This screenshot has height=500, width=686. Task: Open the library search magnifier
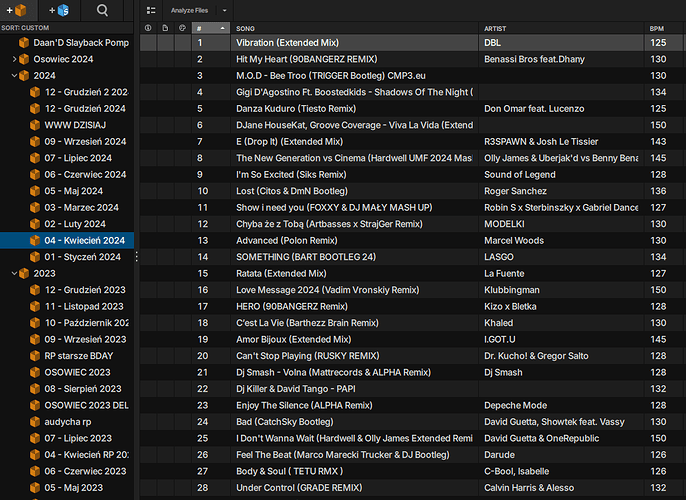[102, 10]
